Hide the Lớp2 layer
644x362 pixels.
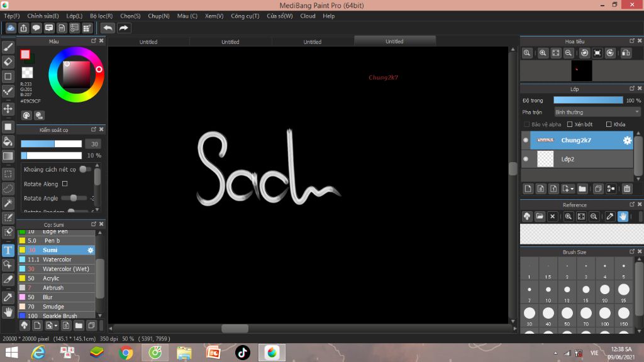tap(526, 159)
